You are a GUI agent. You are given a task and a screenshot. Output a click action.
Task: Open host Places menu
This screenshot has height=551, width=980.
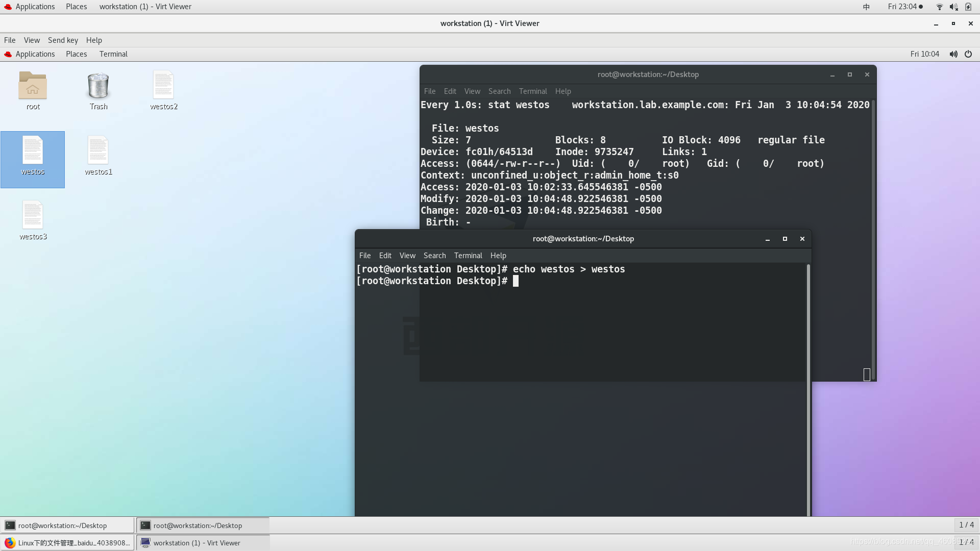(x=77, y=7)
